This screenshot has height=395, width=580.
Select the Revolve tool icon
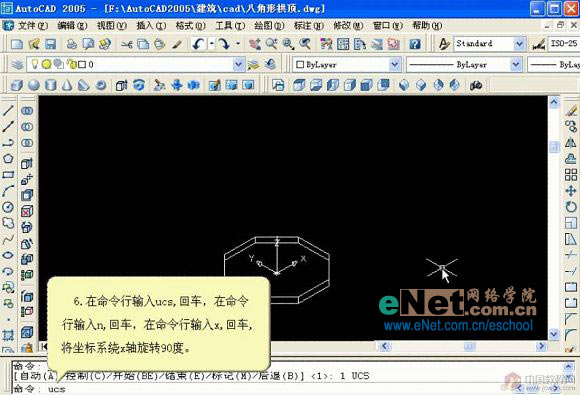coord(139,85)
